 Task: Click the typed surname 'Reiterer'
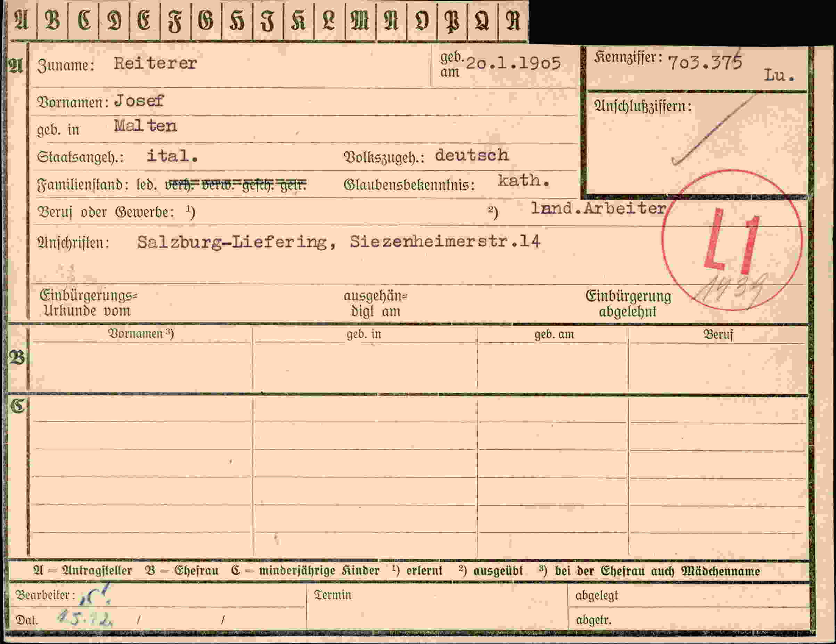(155, 64)
